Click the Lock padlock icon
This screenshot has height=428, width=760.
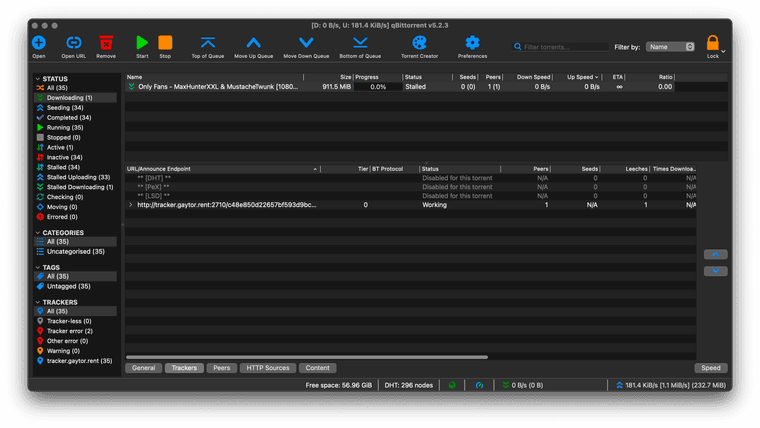point(712,43)
